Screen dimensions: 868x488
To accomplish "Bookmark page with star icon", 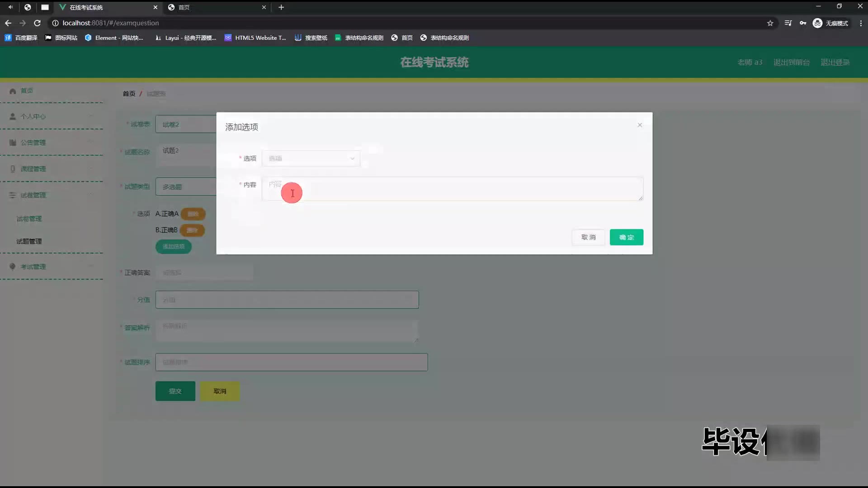I will click(x=770, y=23).
